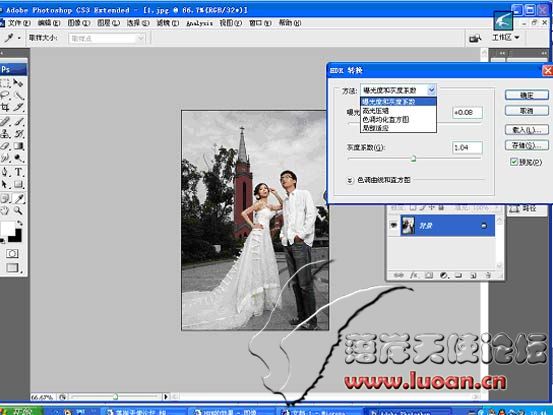Select the Lasso tool
Image resolution: width=553 pixels, height=415 pixels.
(x=5, y=95)
